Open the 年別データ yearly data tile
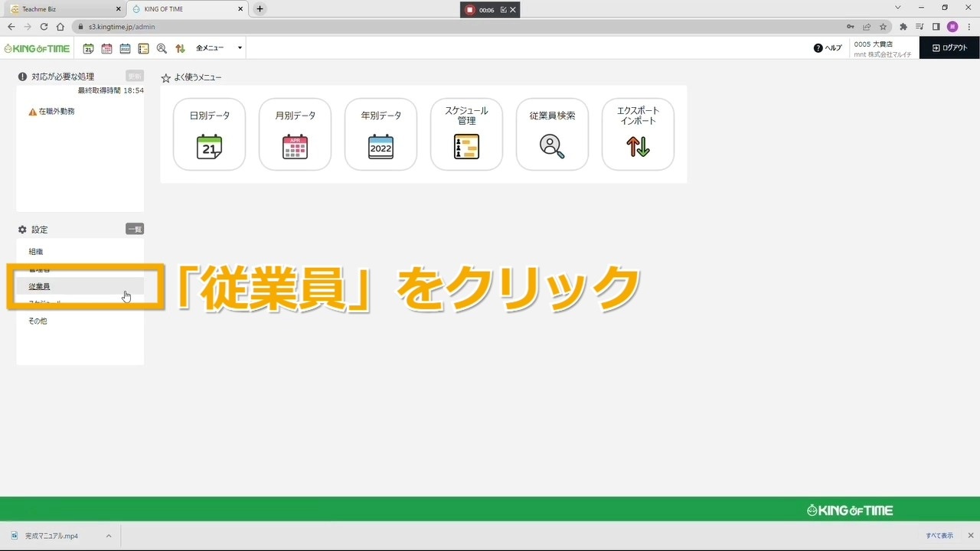Image resolution: width=980 pixels, height=551 pixels. click(381, 134)
